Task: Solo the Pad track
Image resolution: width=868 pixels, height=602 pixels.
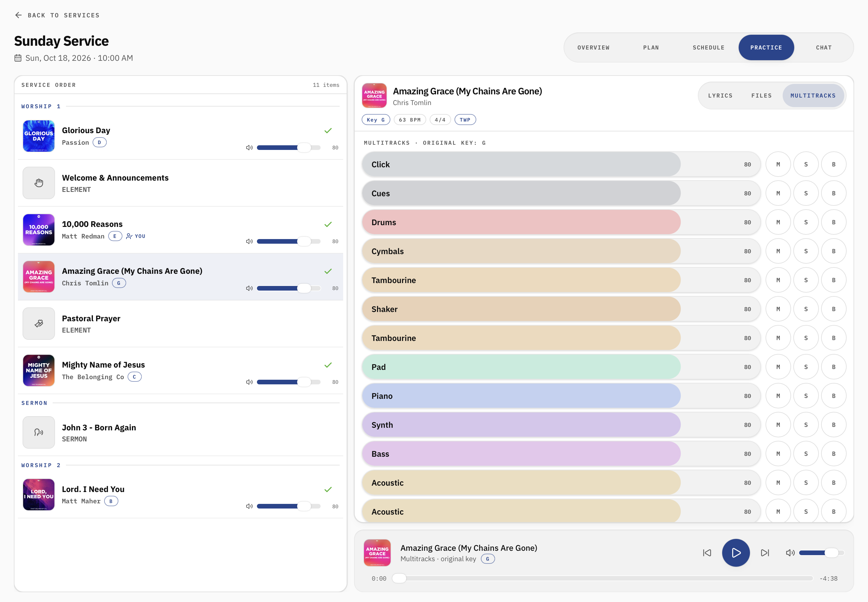Action: [x=806, y=367]
